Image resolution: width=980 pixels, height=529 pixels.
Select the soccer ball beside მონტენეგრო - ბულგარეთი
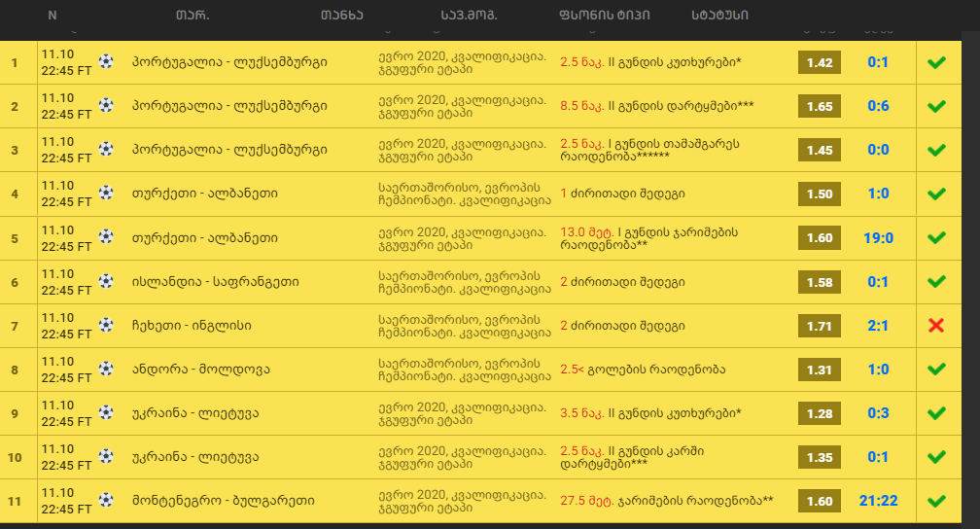[x=106, y=500]
